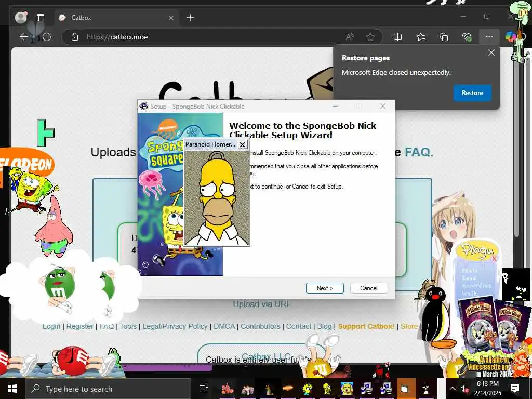Click the taskbar search box
532x399 pixels.
coord(108,389)
